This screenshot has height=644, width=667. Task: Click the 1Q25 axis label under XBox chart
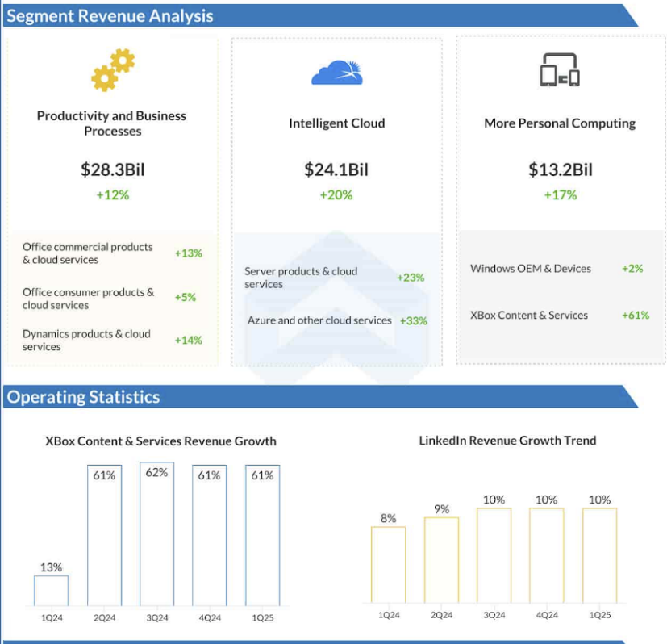click(x=262, y=618)
